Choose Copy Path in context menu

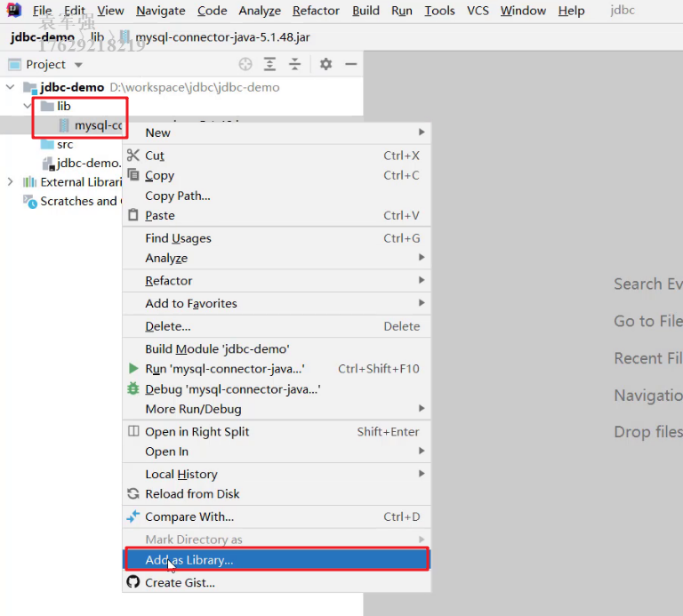(178, 196)
